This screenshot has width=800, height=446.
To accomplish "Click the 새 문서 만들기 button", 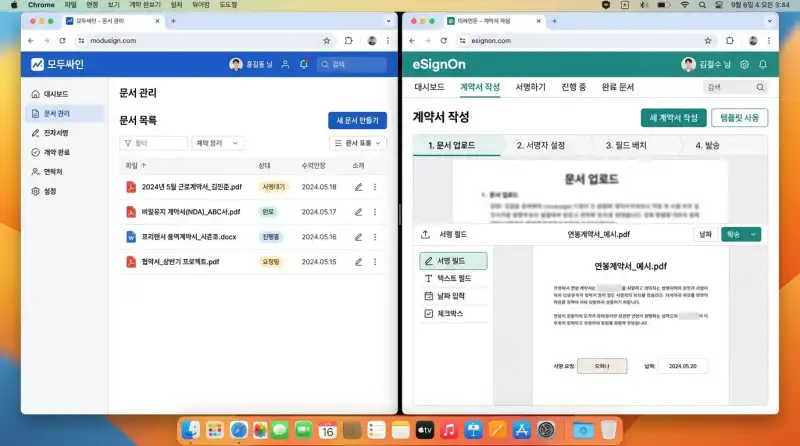I will (357, 120).
